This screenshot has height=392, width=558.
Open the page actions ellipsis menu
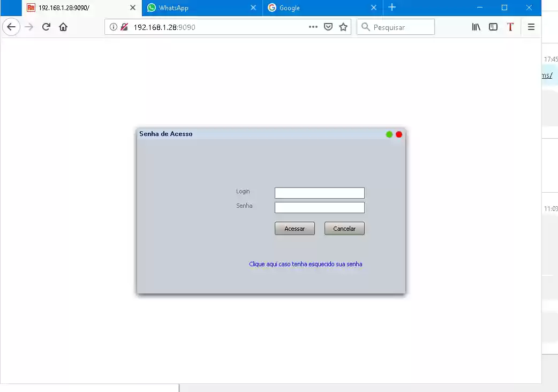coord(313,27)
